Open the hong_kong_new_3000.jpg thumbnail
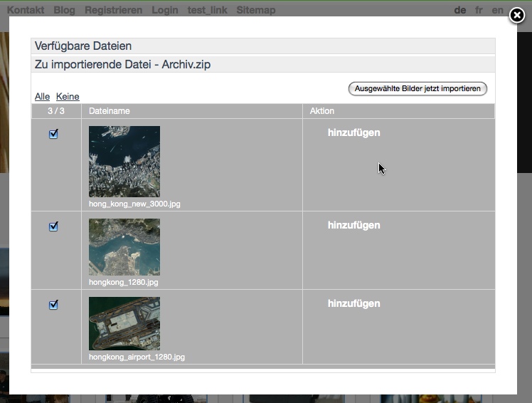Image resolution: width=532 pixels, height=403 pixels. pos(124,162)
